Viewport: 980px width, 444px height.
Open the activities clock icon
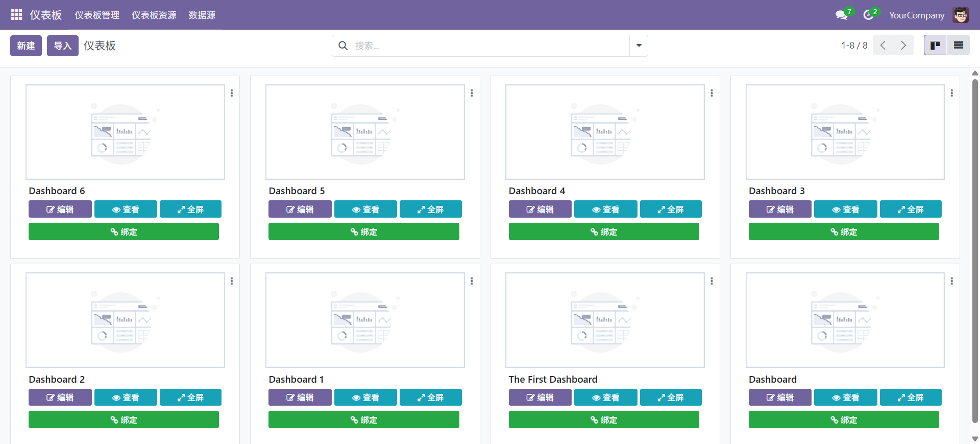point(868,15)
